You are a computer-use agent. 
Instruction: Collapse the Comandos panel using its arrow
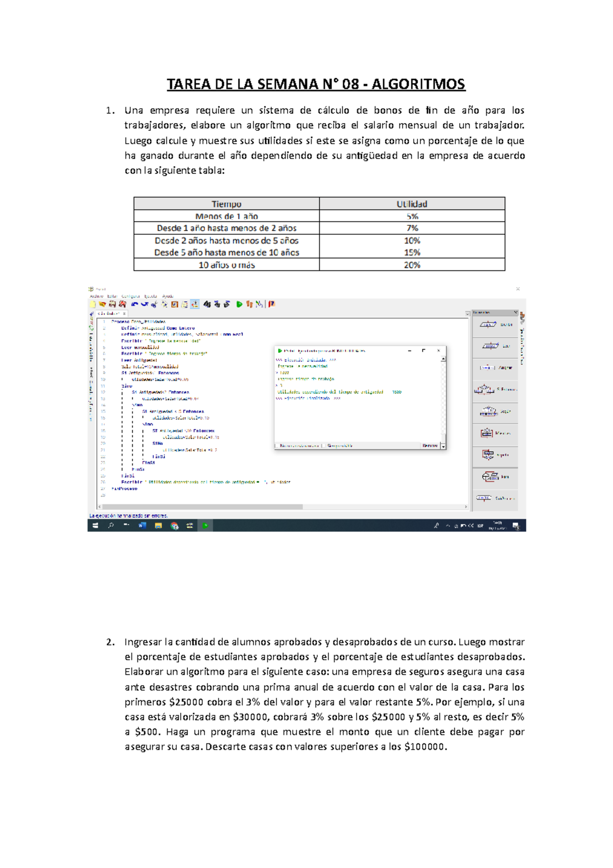(515, 312)
